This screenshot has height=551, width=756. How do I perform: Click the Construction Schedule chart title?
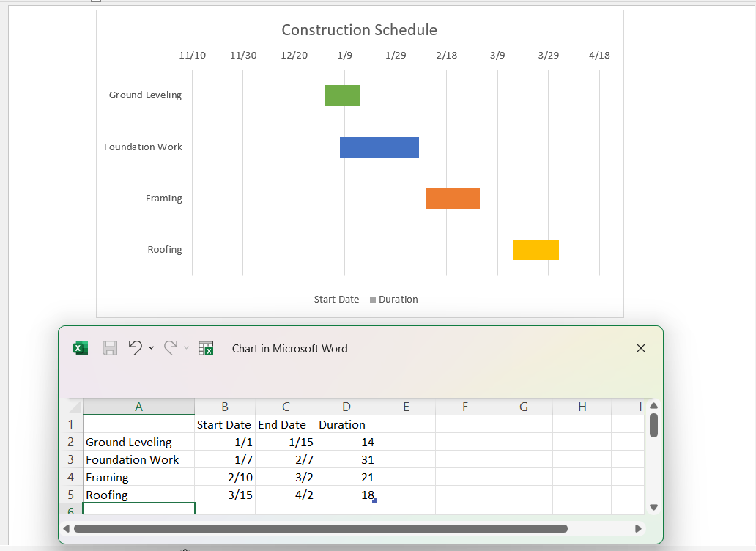point(359,30)
